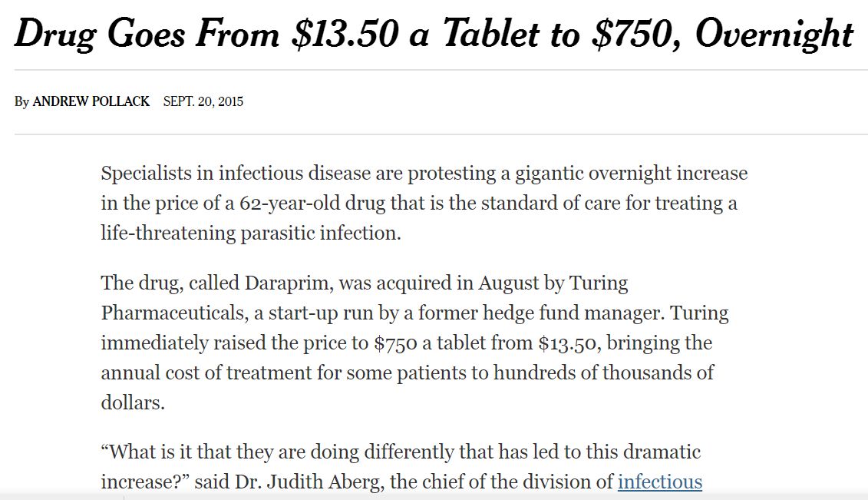
Task: Click "$750," in the headline
Action: point(636,34)
